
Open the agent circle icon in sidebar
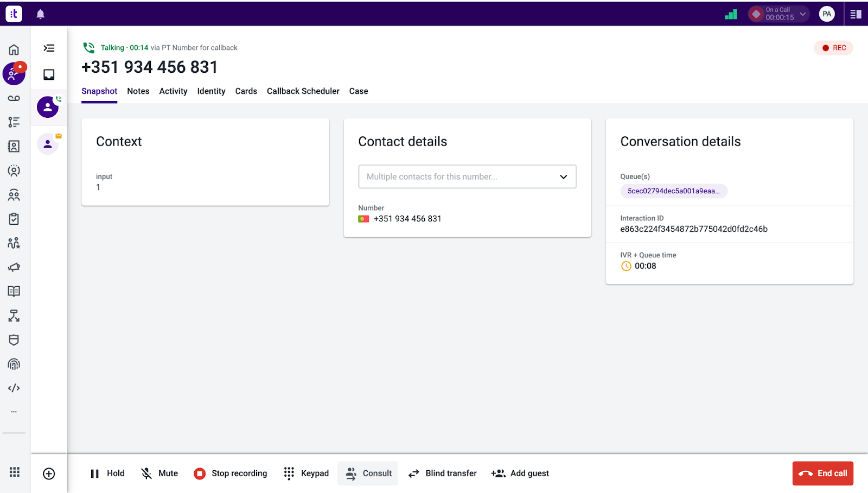(x=14, y=170)
